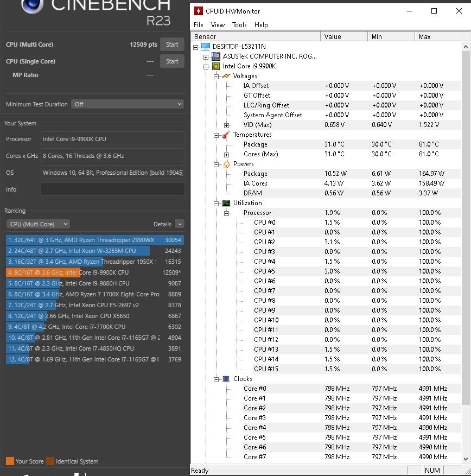Open the Tools menu in HWMonitor
The width and height of the screenshot is (471, 476).
click(x=239, y=25)
